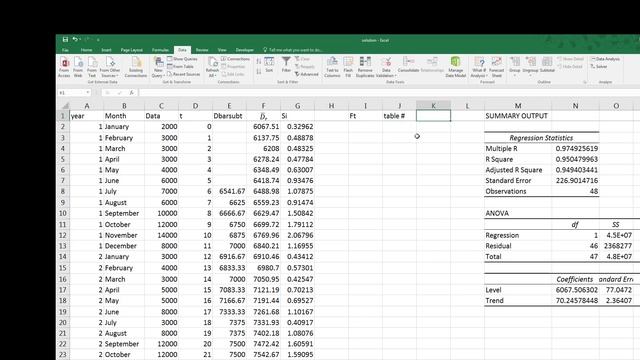640x360 pixels.
Task: Save the workbook from Quick Access
Action: 65,40
